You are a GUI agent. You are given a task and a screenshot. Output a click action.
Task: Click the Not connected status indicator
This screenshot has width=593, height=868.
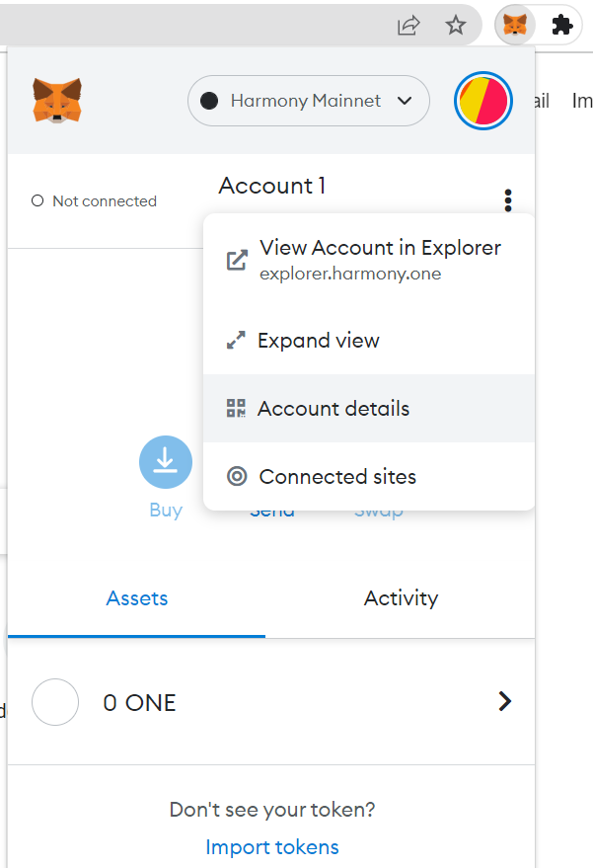[x=94, y=200]
